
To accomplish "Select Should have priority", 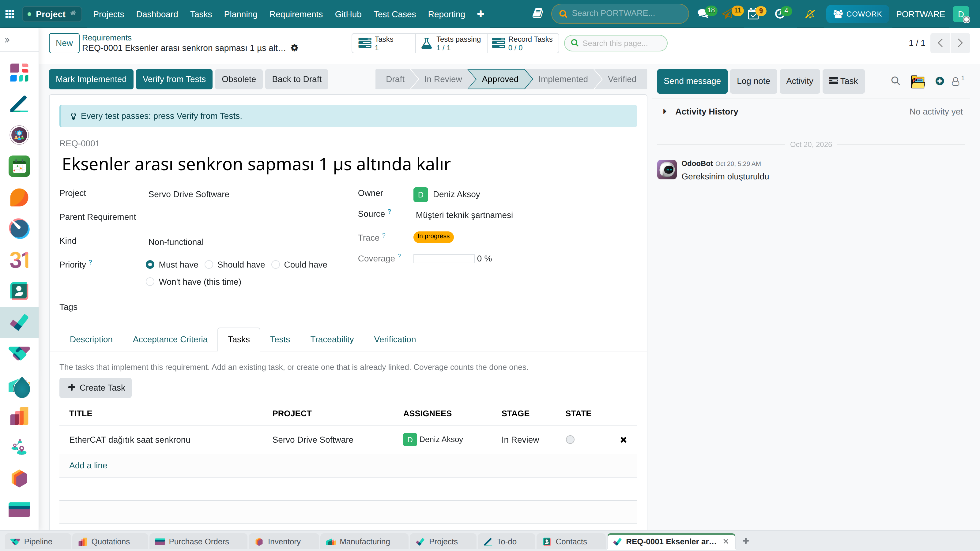I will (209, 265).
